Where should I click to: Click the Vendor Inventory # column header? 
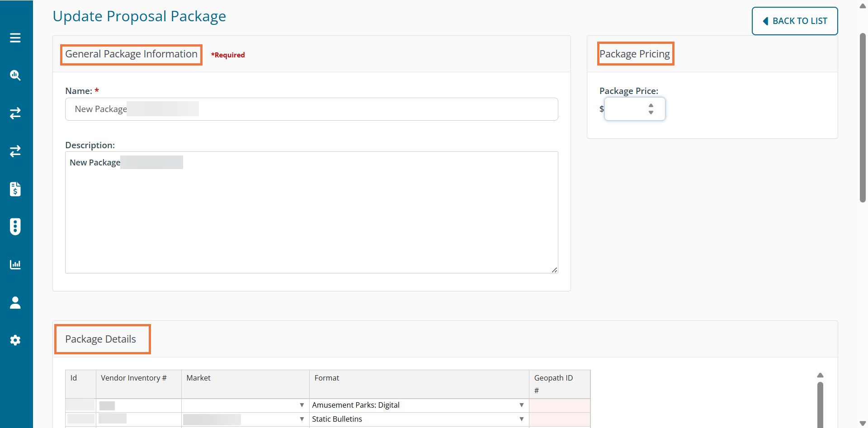(x=134, y=378)
